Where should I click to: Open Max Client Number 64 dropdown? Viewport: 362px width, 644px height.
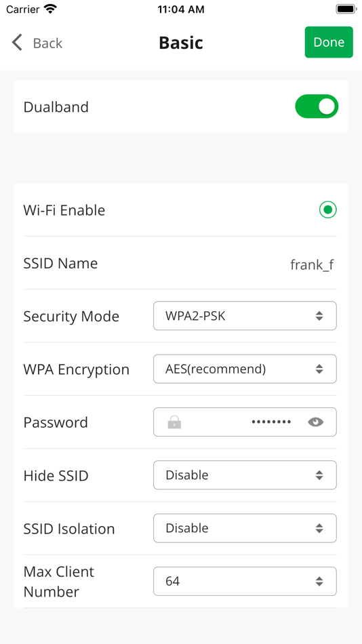coord(245,581)
